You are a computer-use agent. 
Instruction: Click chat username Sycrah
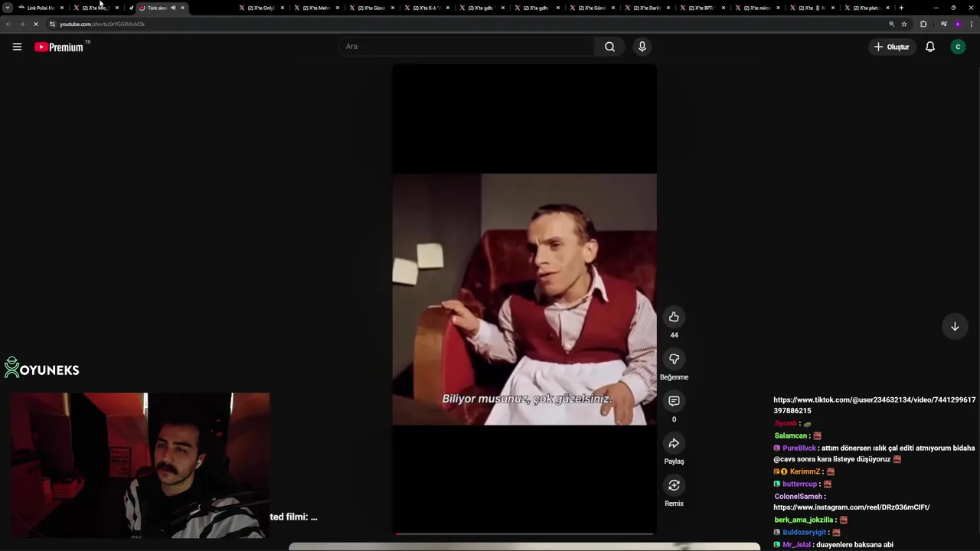click(786, 424)
